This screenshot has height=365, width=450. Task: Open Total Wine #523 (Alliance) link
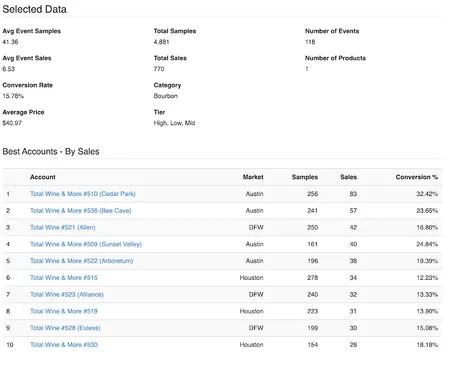click(67, 294)
